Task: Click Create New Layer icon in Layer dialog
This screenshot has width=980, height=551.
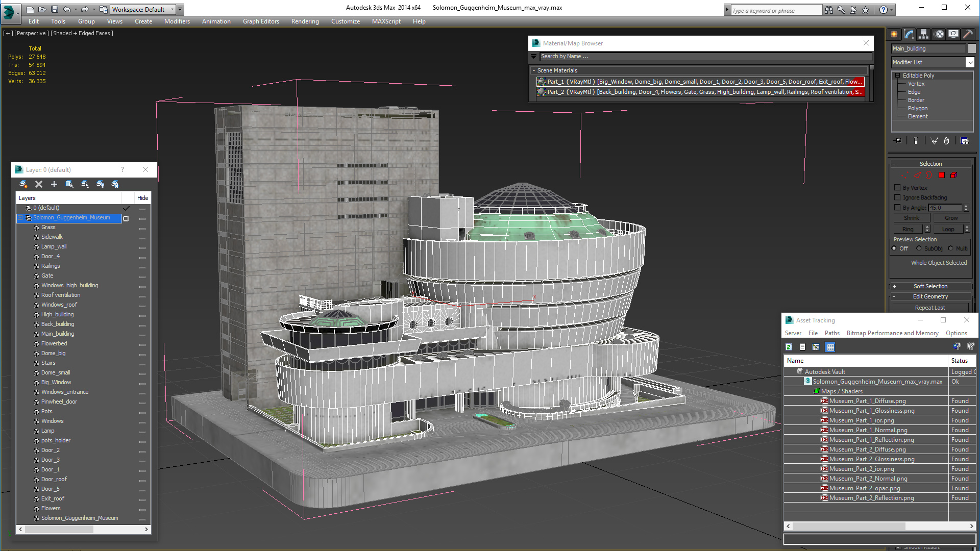Action: (23, 184)
